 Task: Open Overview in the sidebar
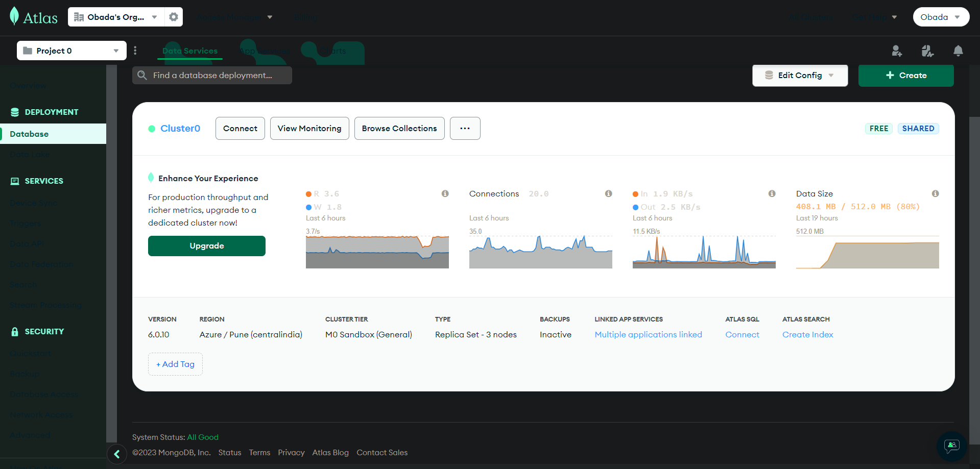point(28,86)
